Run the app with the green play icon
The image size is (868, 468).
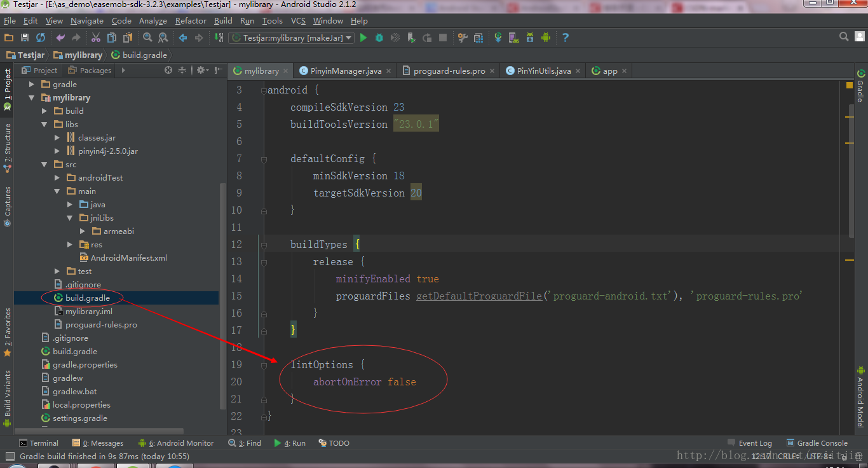tap(363, 38)
